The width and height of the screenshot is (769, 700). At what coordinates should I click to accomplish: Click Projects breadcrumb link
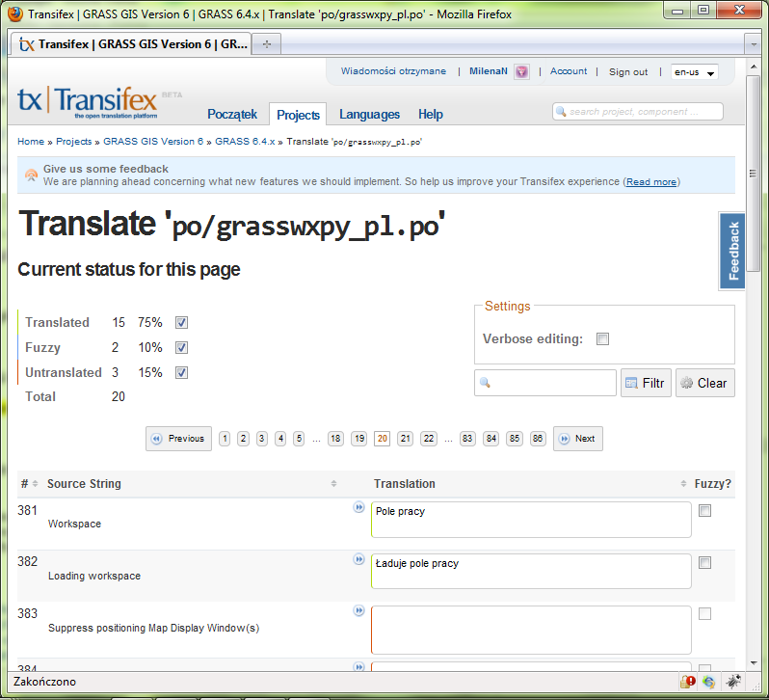coord(73,142)
